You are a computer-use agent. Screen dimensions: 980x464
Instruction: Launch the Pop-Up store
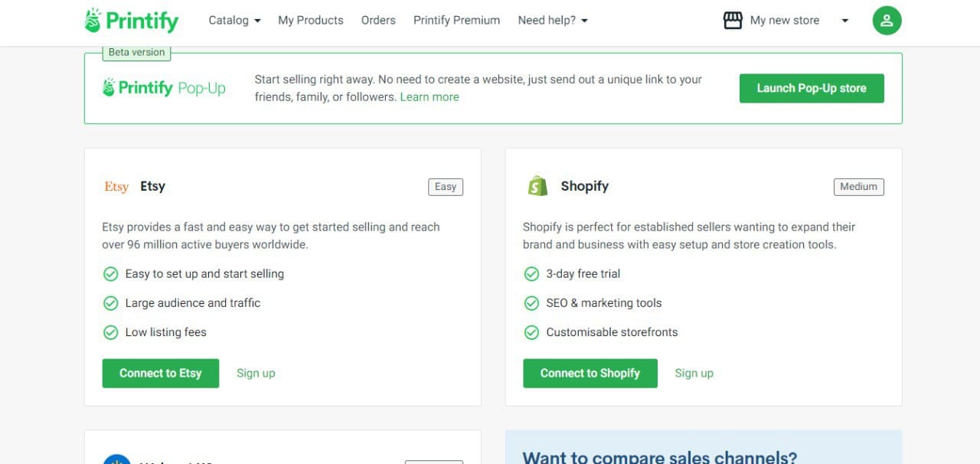(812, 88)
